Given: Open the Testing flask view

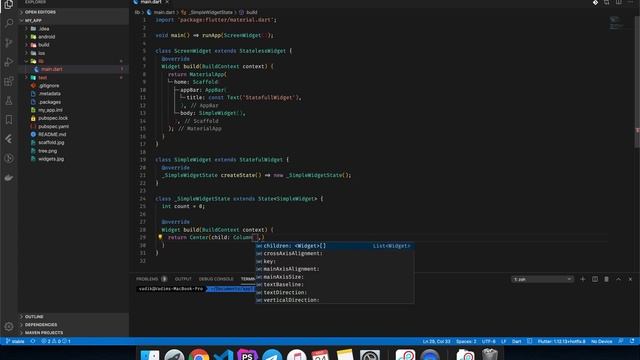Looking at the screenshot, I should point(9,100).
